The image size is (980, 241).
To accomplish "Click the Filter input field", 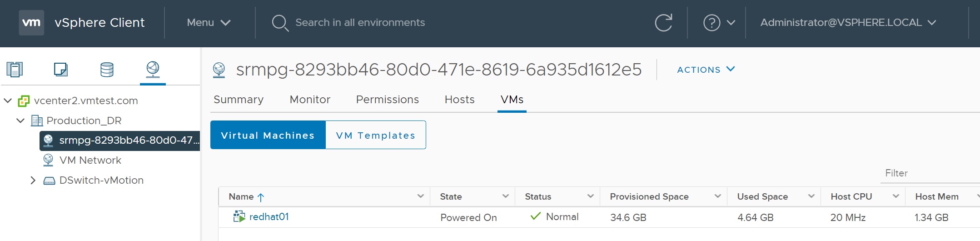I will [929, 173].
